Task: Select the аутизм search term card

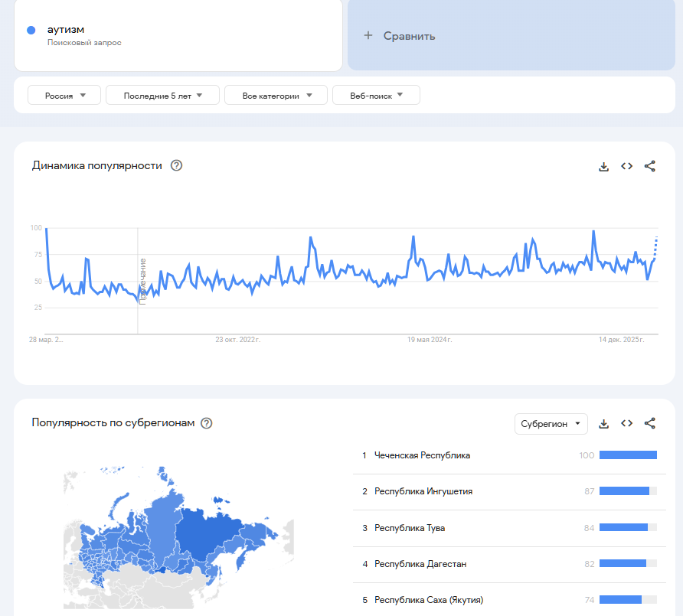Action: click(x=178, y=35)
